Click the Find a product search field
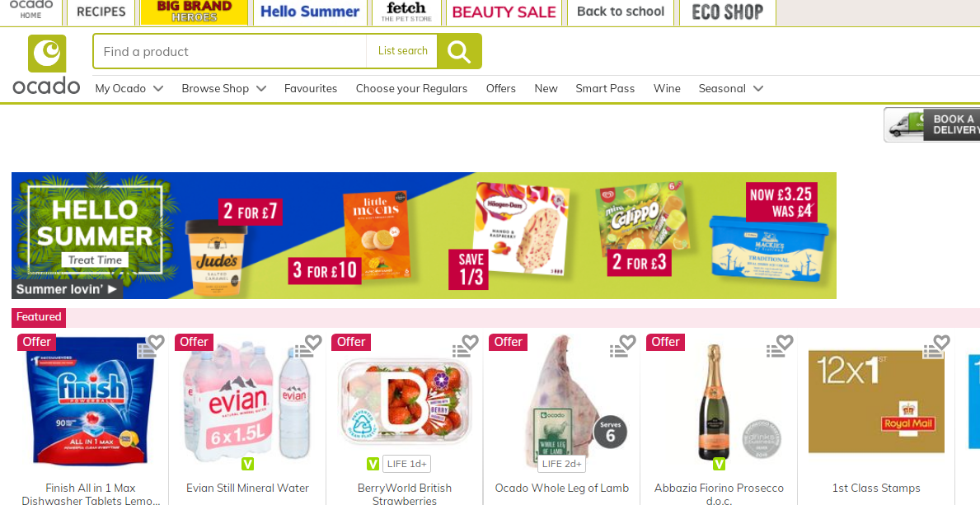The image size is (980, 505). coord(230,51)
